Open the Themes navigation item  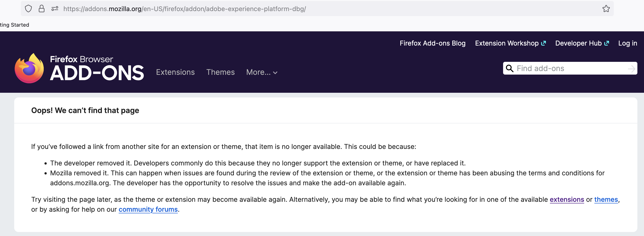(220, 72)
